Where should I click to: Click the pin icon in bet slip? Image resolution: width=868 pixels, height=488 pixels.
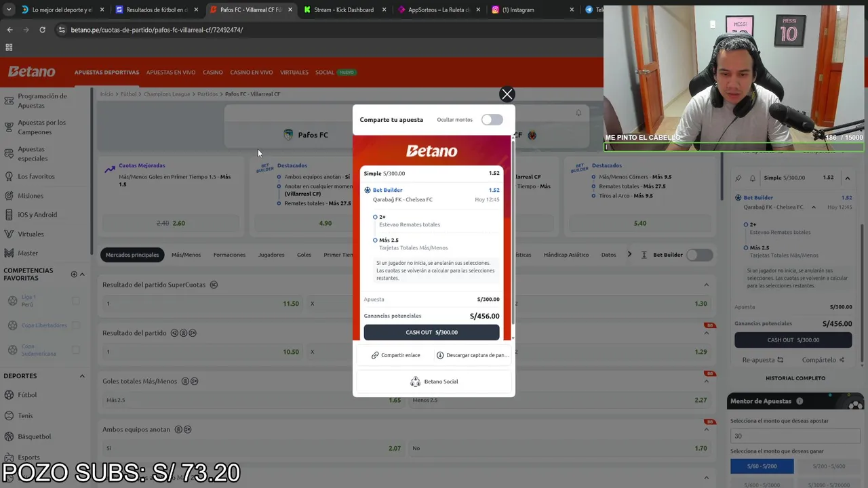click(x=738, y=178)
